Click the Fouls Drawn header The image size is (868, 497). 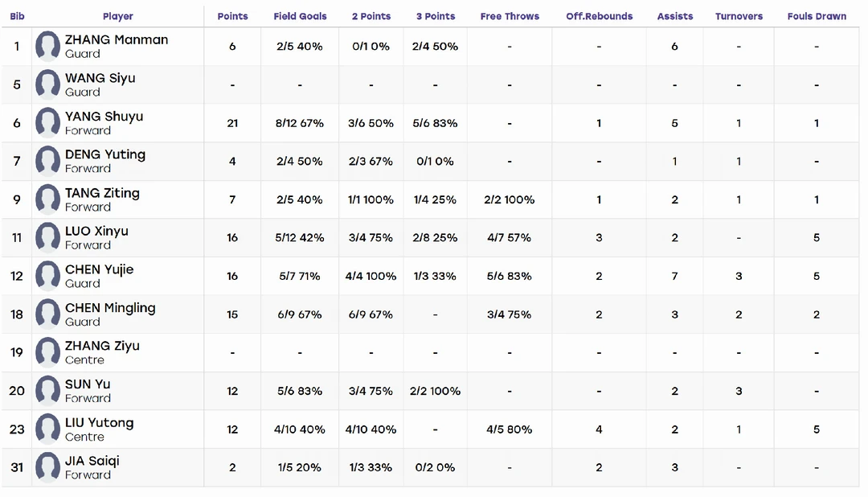(817, 16)
